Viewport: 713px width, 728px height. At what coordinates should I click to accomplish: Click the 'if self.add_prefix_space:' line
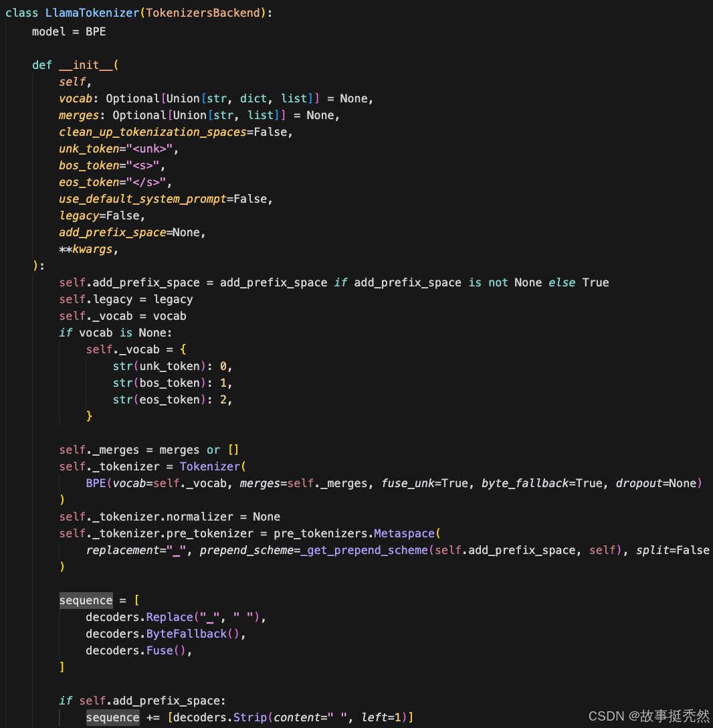click(142, 700)
